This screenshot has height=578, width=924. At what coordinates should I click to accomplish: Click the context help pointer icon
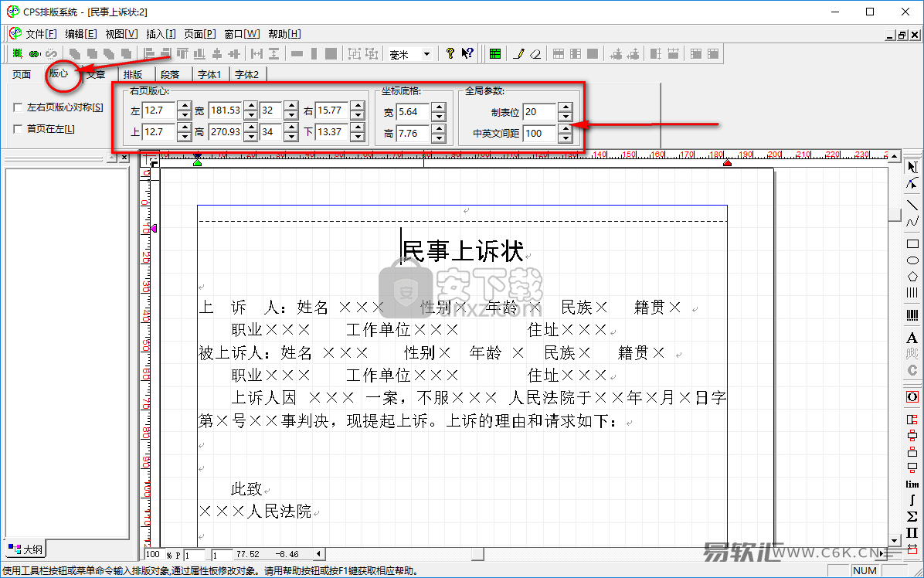pos(468,53)
